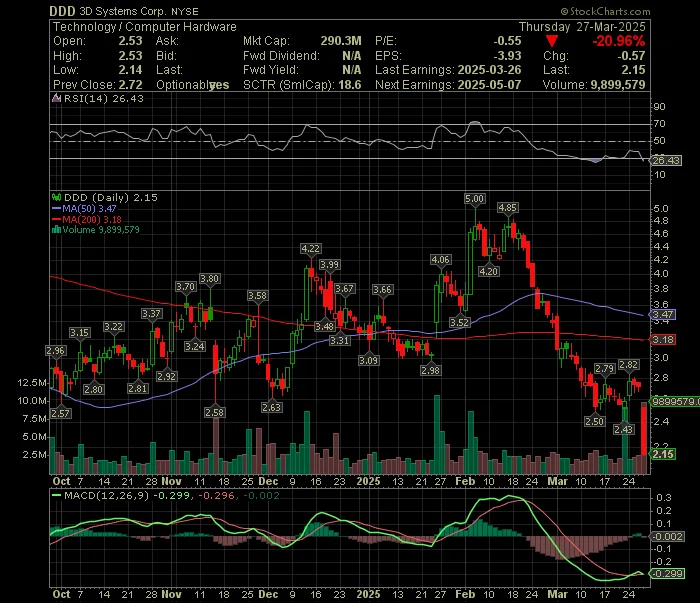Click the 2.63 December low label
Image resolution: width=700 pixels, height=603 pixels.
coord(271,407)
